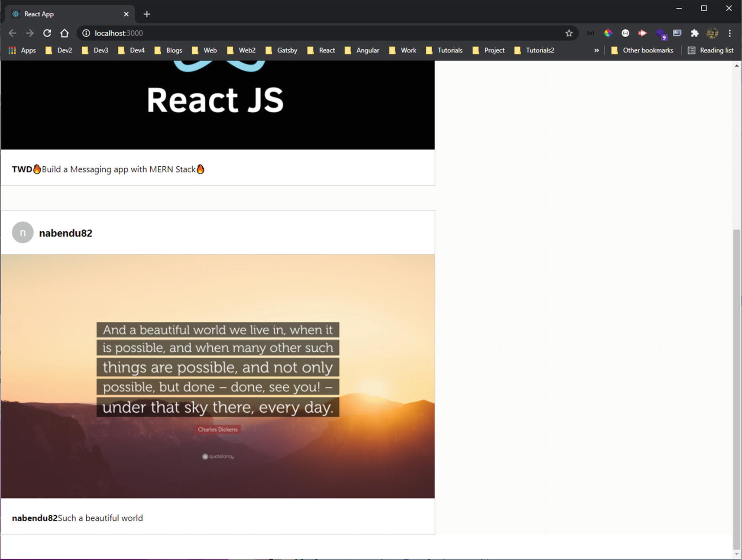Open the Apps shortcut in bookmarks bar
The width and height of the screenshot is (742, 560).
(x=23, y=50)
